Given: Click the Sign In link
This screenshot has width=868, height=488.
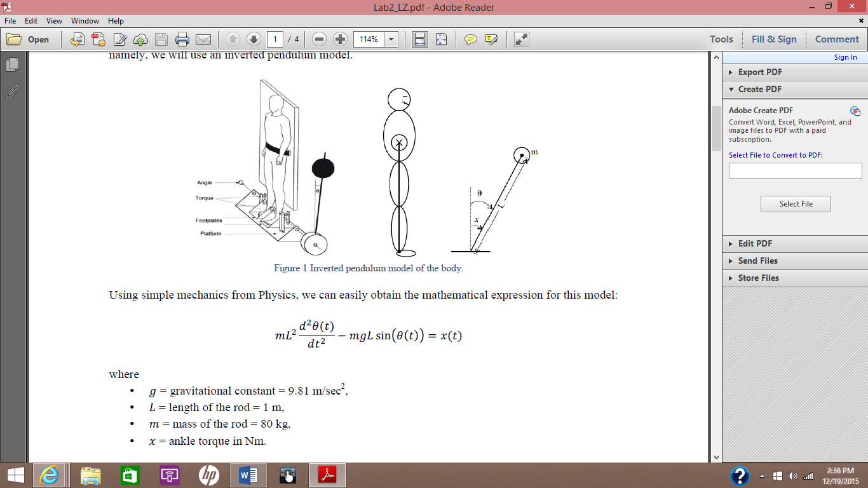Looking at the screenshot, I should pyautogui.click(x=845, y=57).
